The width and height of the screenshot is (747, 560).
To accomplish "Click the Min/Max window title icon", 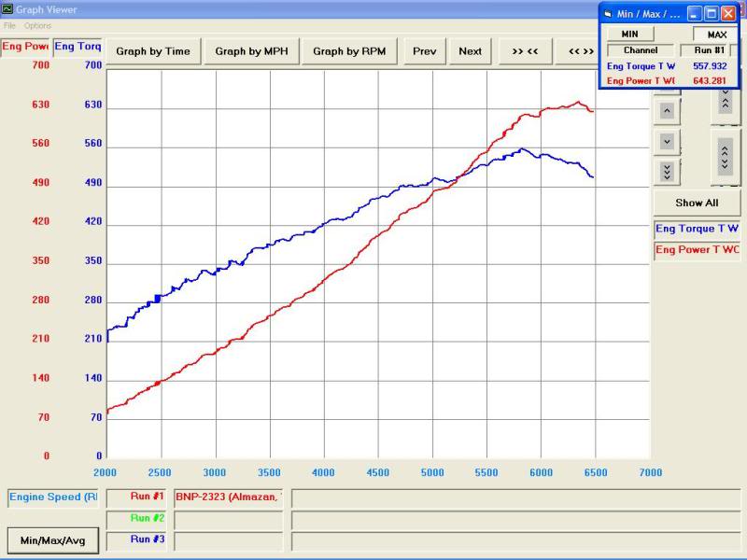I will (x=608, y=14).
